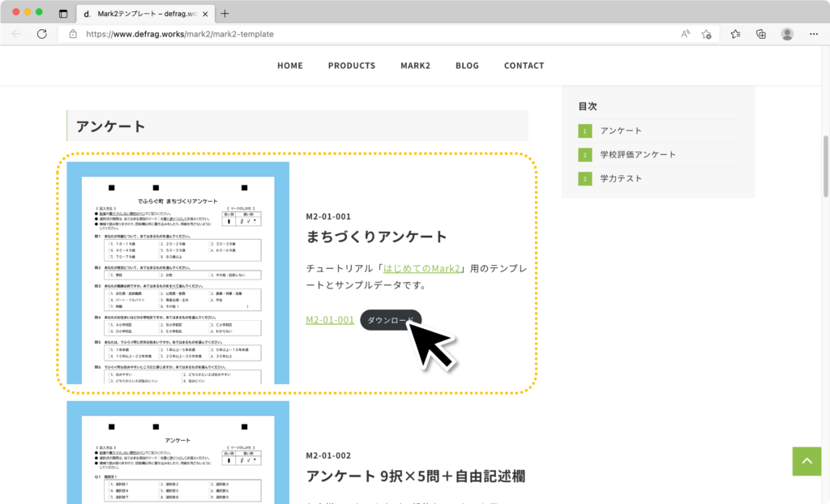Click the browser back arrow

click(16, 34)
